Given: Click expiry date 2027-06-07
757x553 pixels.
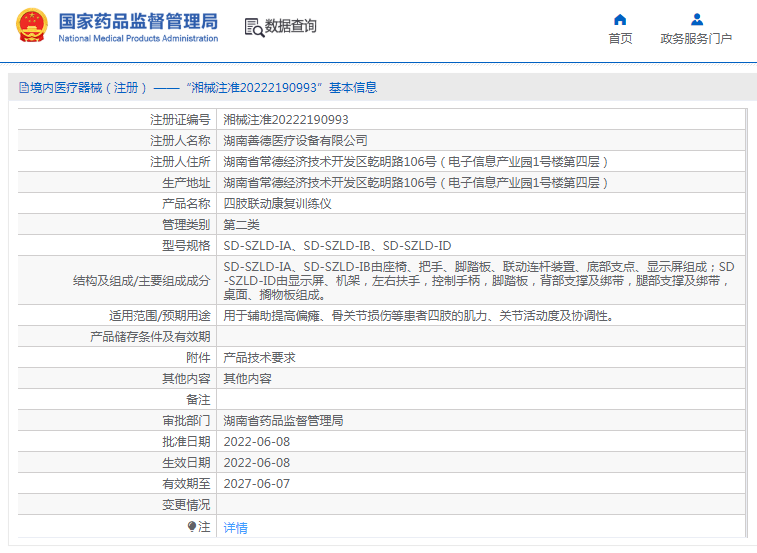Looking at the screenshot, I should click(x=257, y=484).
